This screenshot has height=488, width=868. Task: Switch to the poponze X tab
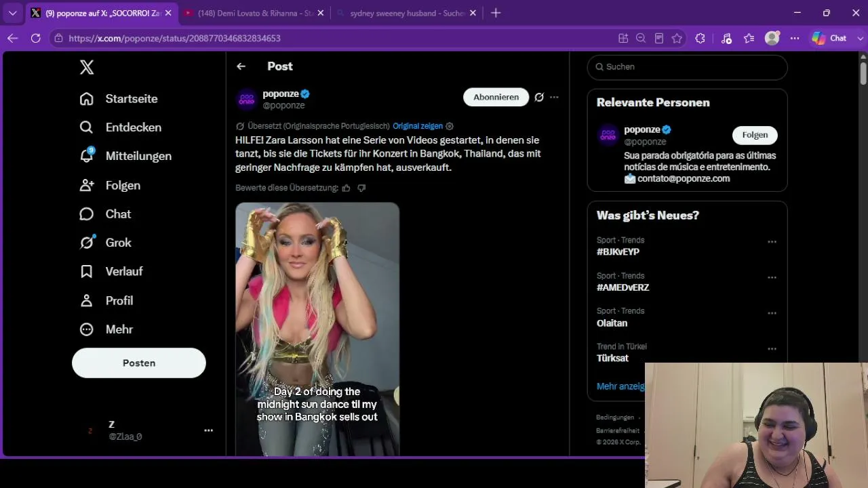101,13
